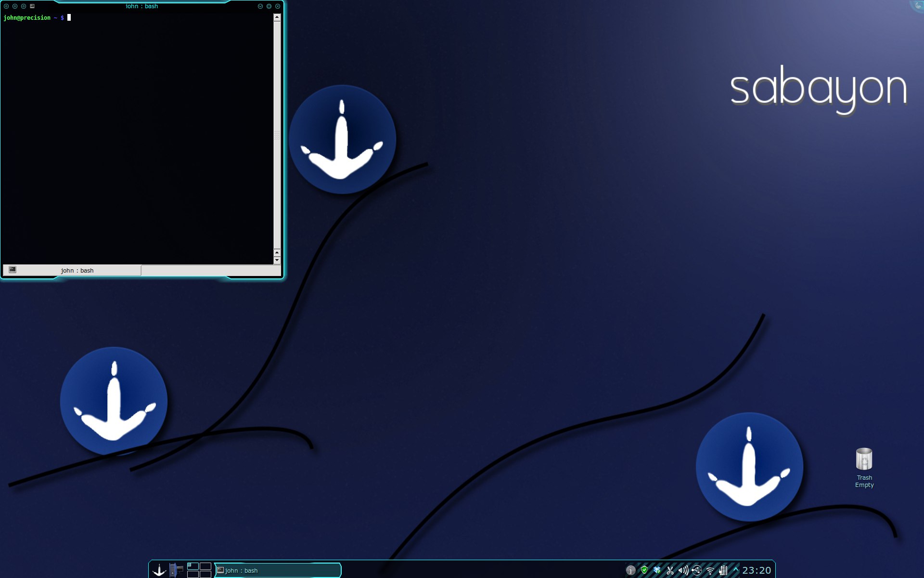This screenshot has width=924, height=578.
Task: Open the USB device notifier icon
Action: 696,571
